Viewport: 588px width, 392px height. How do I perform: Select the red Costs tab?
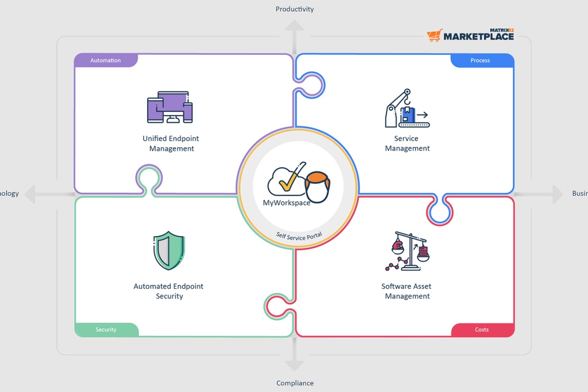482,330
